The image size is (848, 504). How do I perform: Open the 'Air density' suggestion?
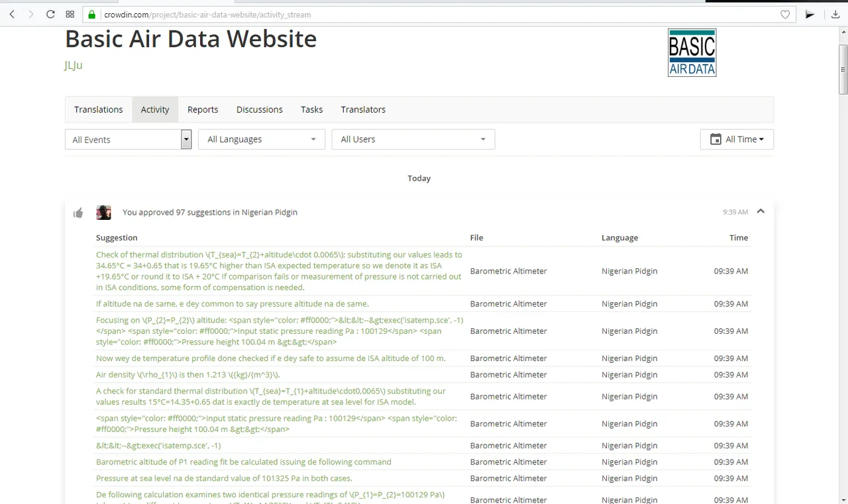[187, 375]
